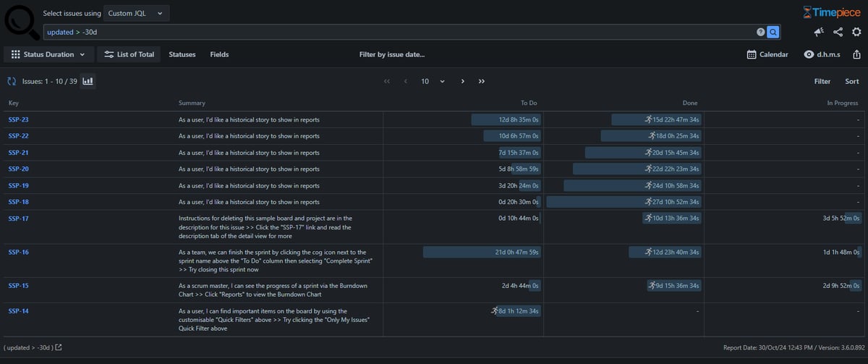Click the Summary column header
The width and height of the screenshot is (868, 364).
192,103
